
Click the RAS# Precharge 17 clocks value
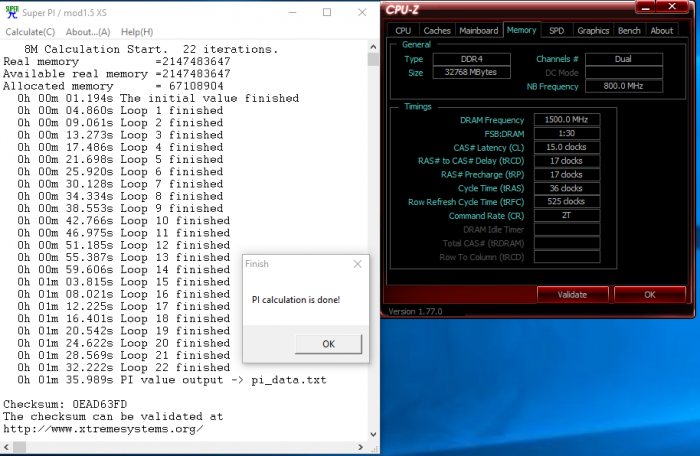click(567, 174)
